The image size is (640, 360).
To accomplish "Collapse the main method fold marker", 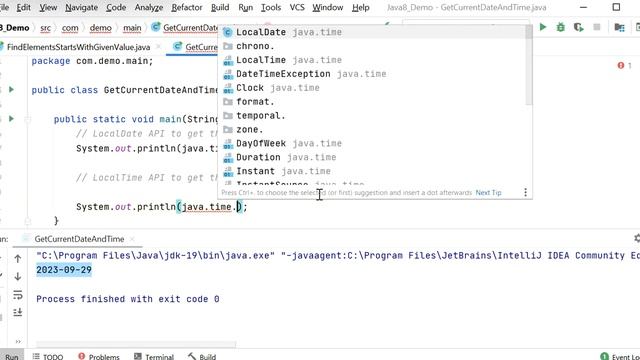I will [28, 119].
